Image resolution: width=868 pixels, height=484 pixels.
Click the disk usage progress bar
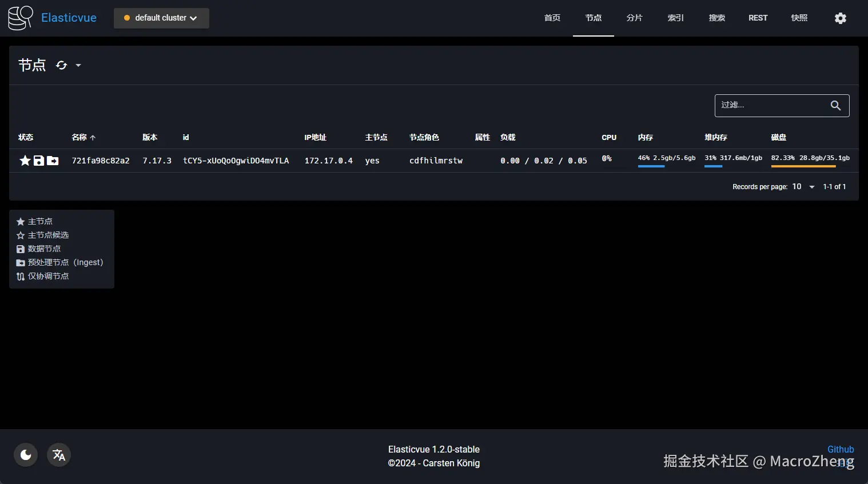(803, 166)
